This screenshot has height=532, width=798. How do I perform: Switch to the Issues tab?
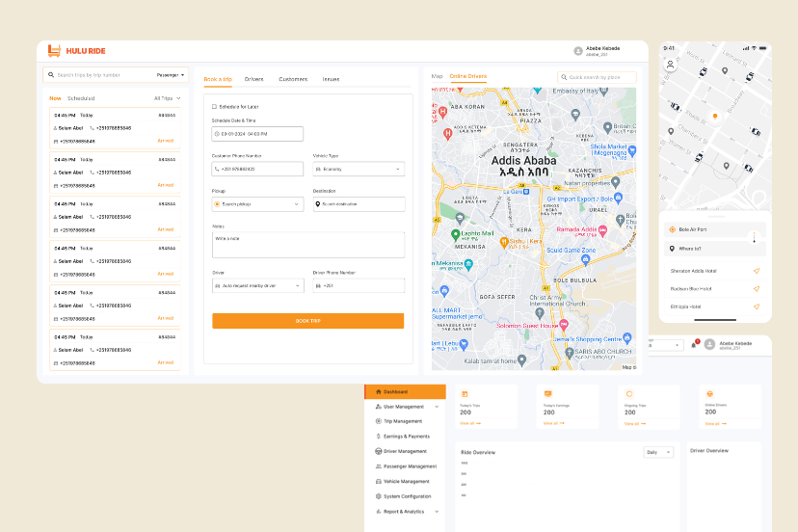331,79
